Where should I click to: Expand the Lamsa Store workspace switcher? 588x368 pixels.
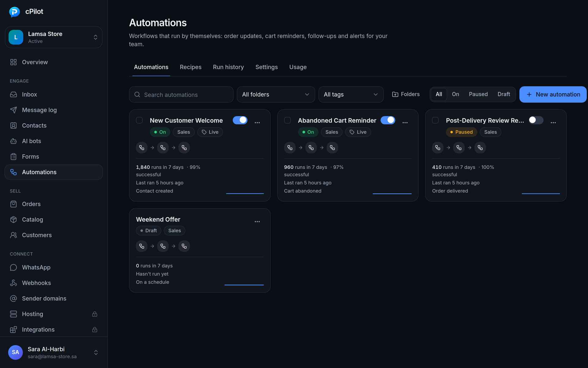(x=54, y=37)
